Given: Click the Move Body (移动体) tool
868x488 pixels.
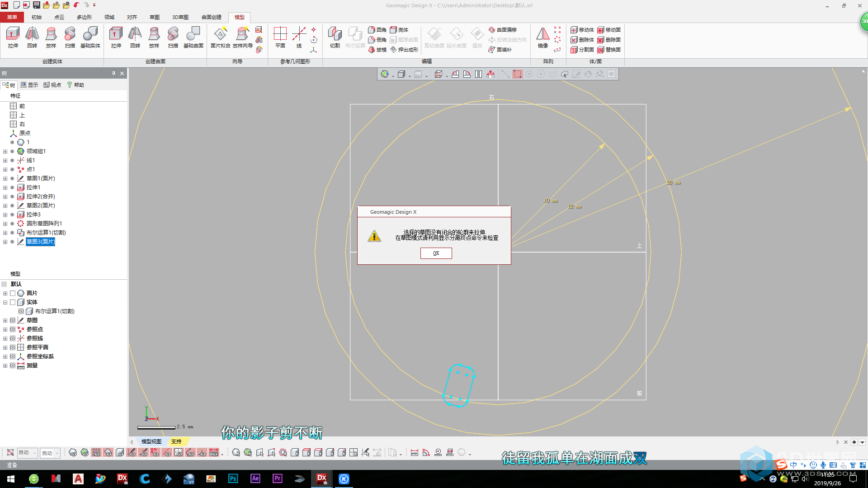Looking at the screenshot, I should click(582, 30).
